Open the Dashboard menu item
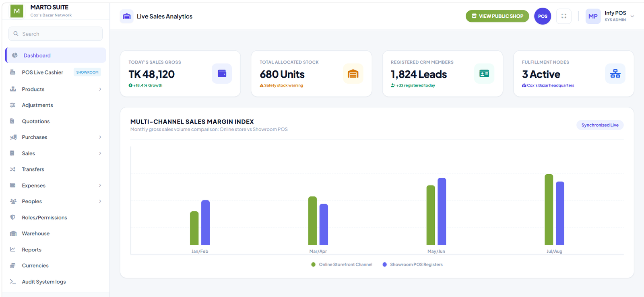644x297 pixels. [56, 55]
